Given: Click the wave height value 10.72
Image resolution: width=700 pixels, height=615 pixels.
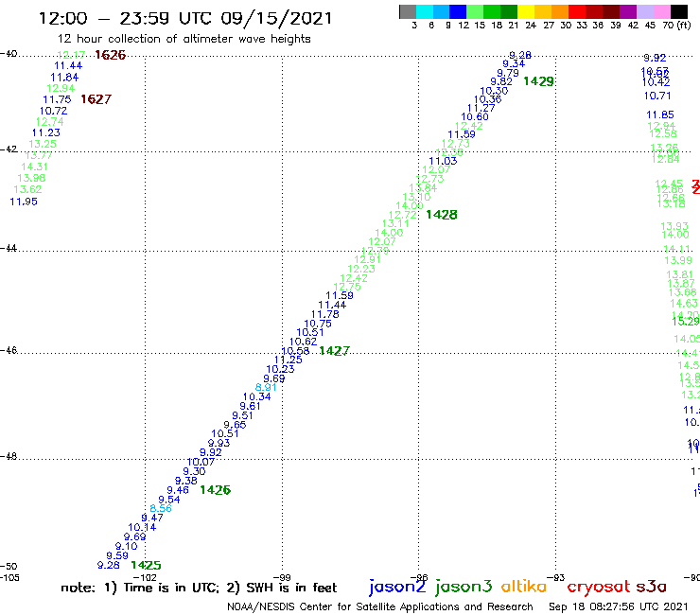Looking at the screenshot, I should (x=54, y=111).
